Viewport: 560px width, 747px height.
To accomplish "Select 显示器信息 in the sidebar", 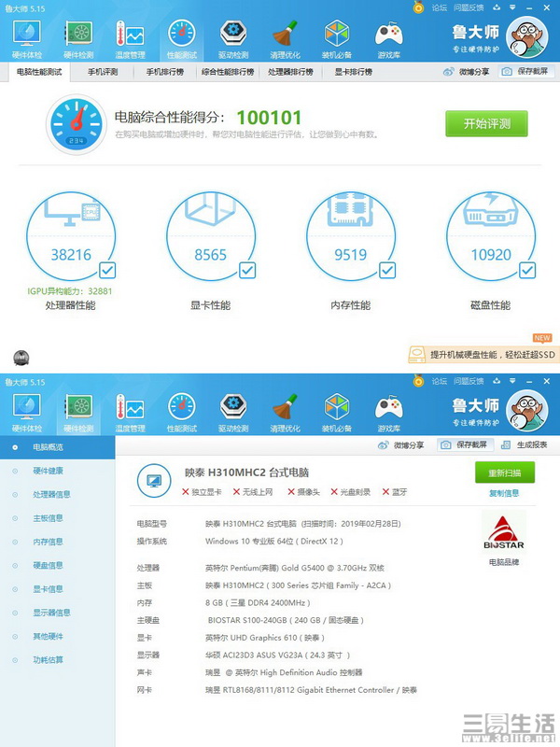I will [x=57, y=613].
